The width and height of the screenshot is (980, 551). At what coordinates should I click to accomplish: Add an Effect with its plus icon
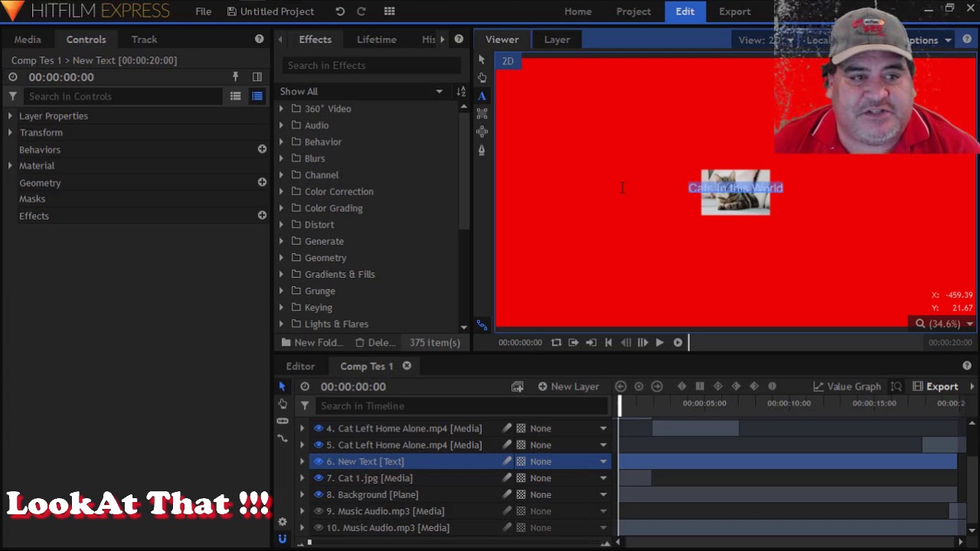[262, 215]
